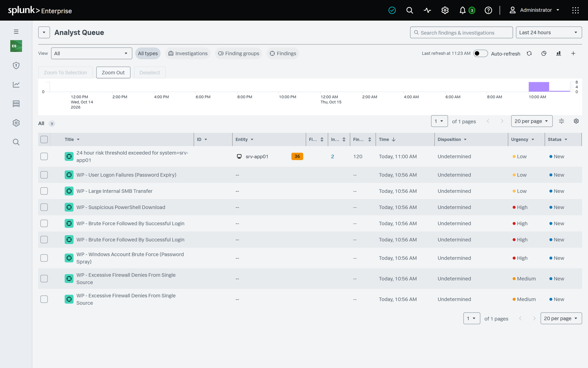Check the select-all checkbox in table header
588x368 pixels.
[x=44, y=140]
